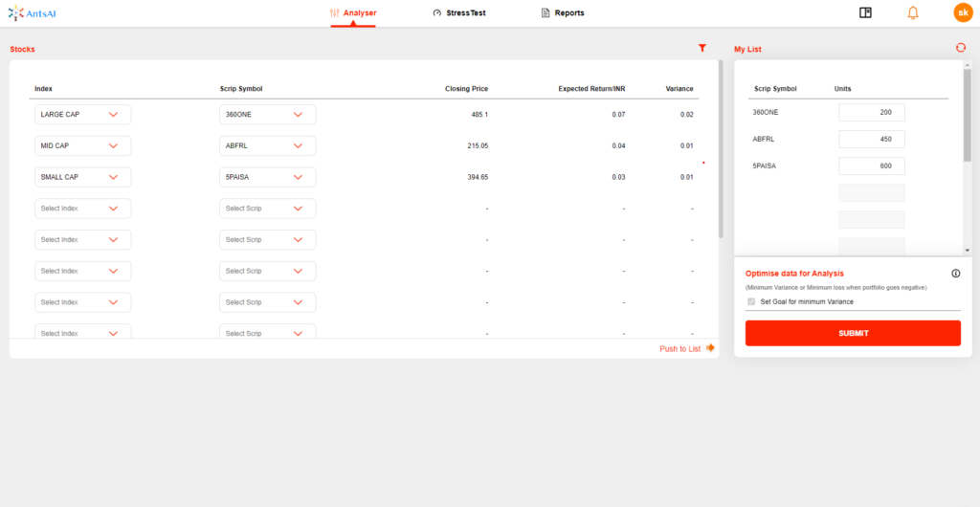The width and height of the screenshot is (980, 507).
Task: Click 5PAISA in My List
Action: click(x=765, y=166)
